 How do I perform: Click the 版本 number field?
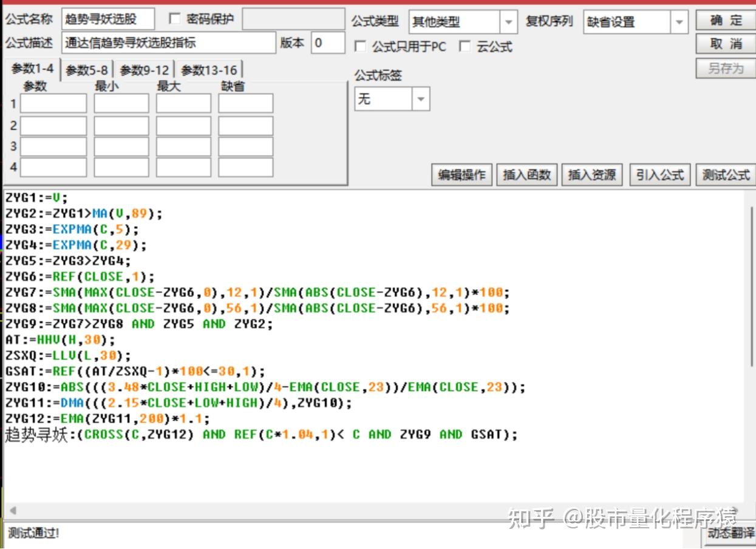pos(328,43)
